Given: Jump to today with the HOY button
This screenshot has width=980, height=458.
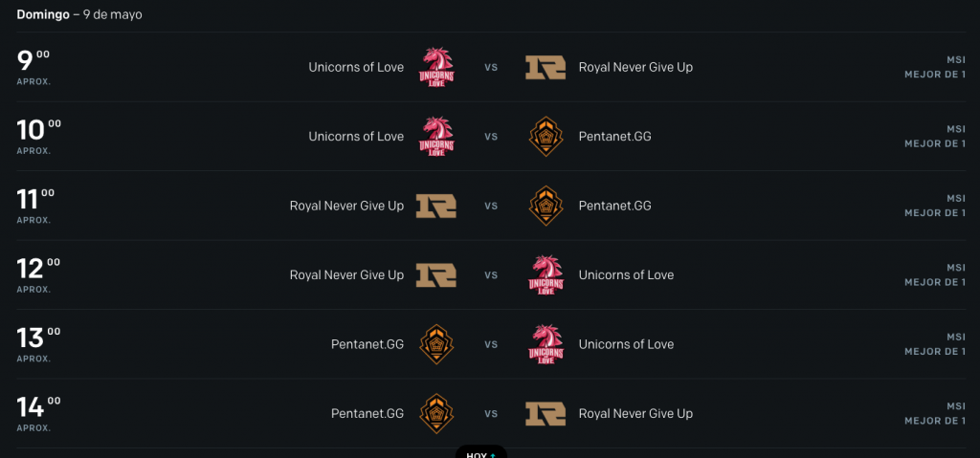Looking at the screenshot, I should point(481,452).
